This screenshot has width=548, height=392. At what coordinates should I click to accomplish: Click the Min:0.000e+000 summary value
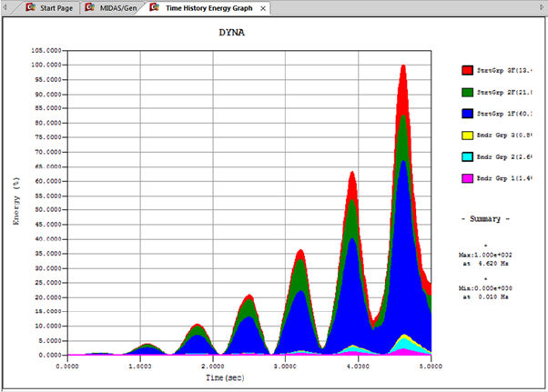(x=485, y=288)
